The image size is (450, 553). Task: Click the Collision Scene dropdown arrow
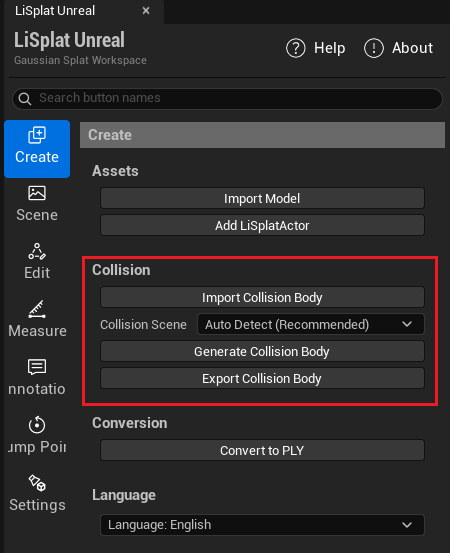click(x=407, y=324)
